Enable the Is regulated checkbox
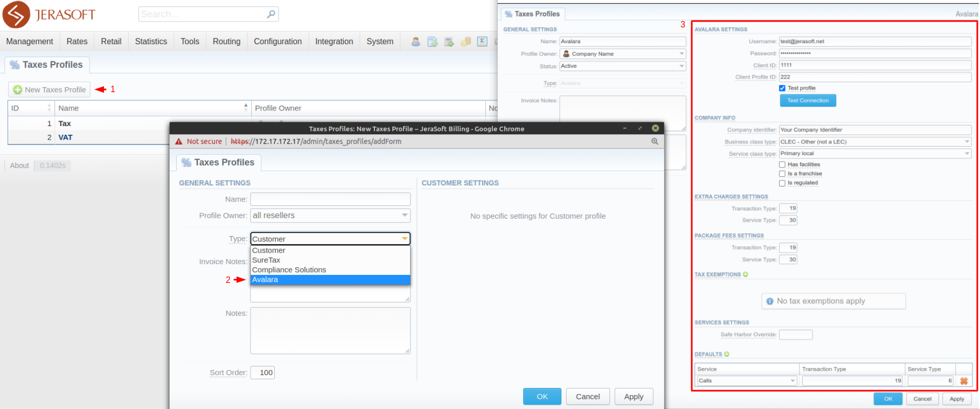 pyautogui.click(x=782, y=183)
